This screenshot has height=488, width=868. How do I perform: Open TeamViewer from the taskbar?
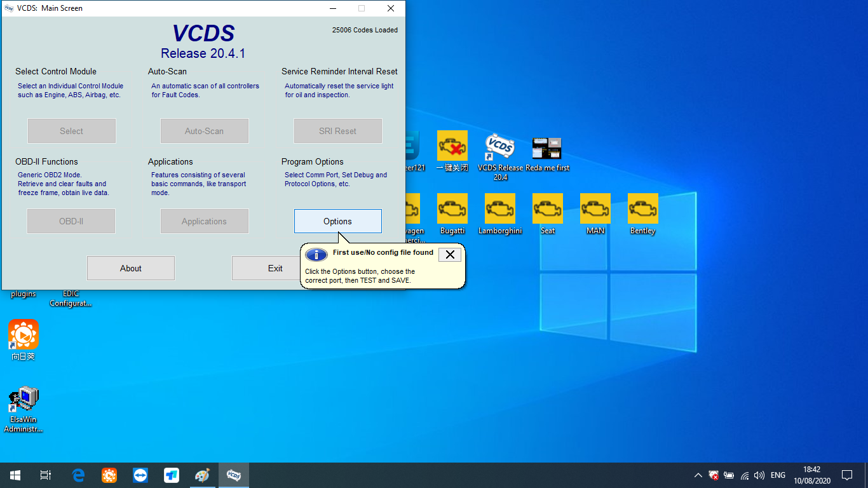click(x=140, y=475)
